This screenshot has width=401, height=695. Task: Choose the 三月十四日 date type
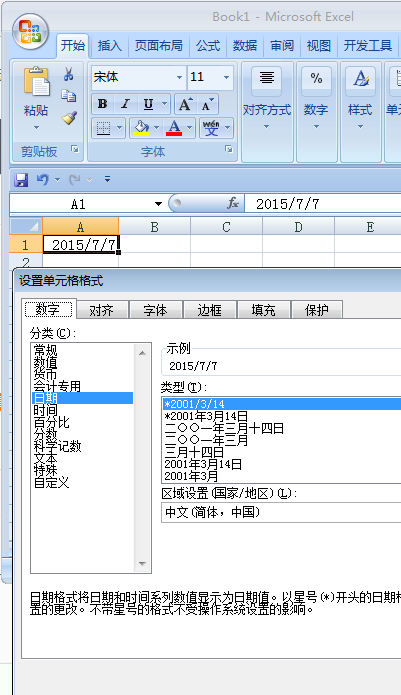(194, 452)
